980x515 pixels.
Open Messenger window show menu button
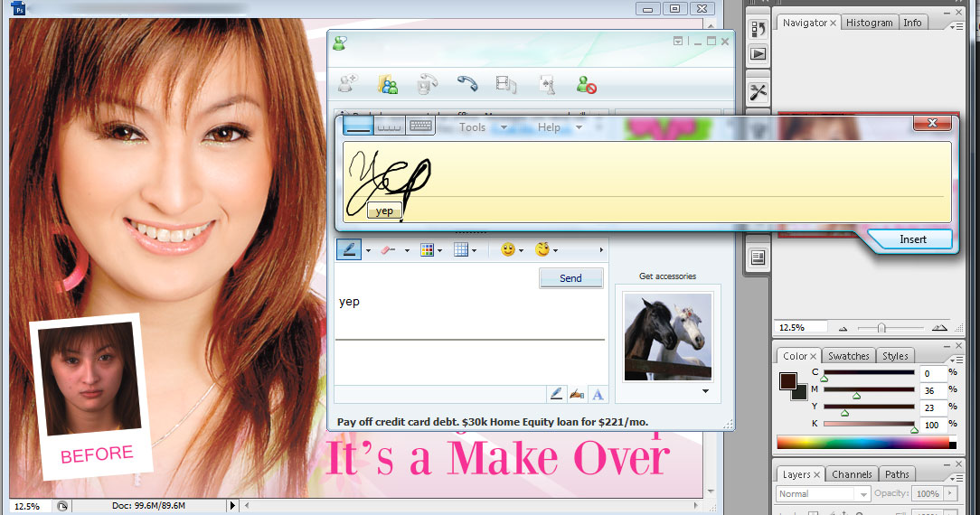tap(678, 42)
